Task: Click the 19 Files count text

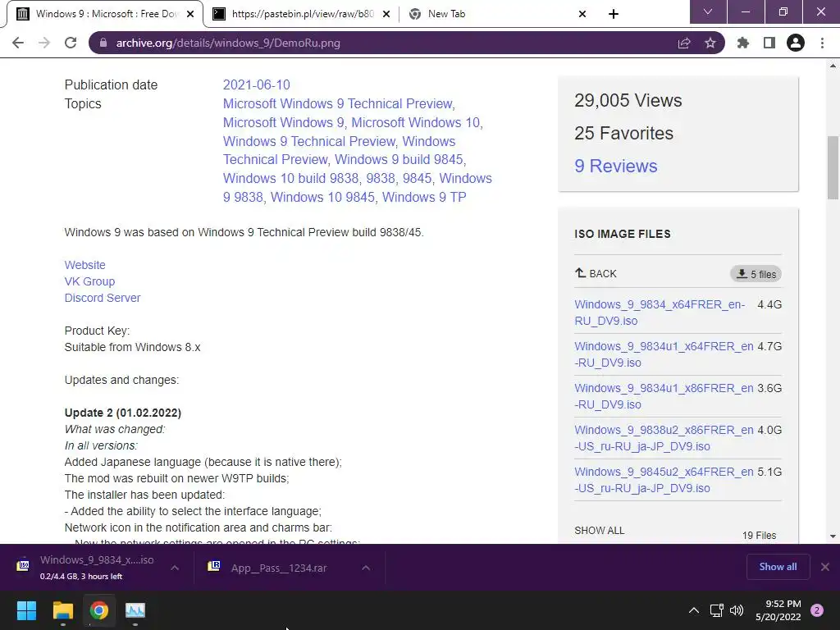Action: (759, 535)
